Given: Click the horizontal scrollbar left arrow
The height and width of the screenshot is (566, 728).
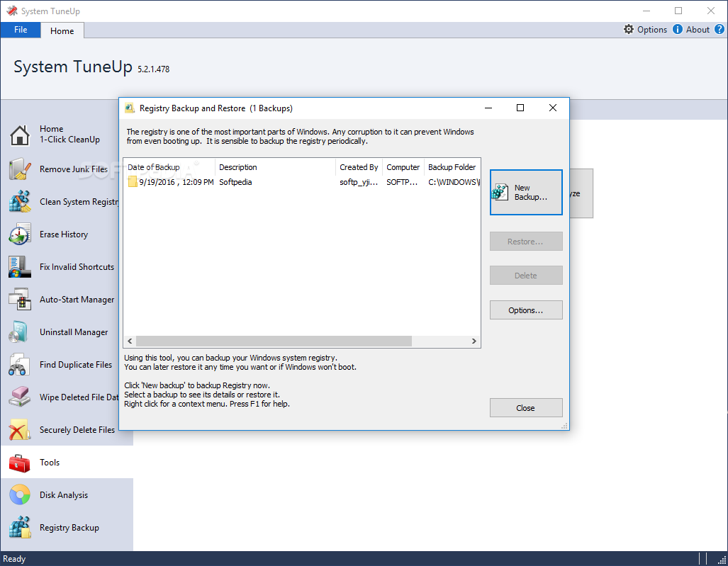Looking at the screenshot, I should pos(130,341).
